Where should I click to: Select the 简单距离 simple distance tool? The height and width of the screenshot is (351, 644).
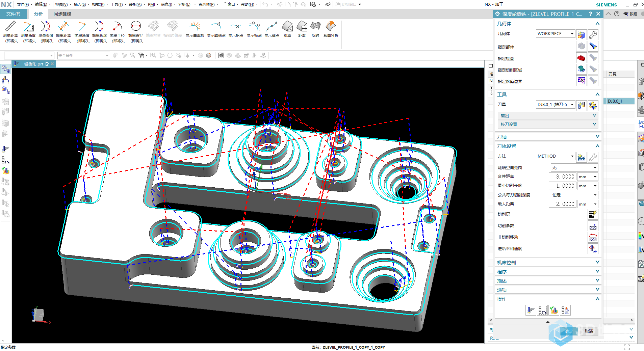tap(63, 31)
